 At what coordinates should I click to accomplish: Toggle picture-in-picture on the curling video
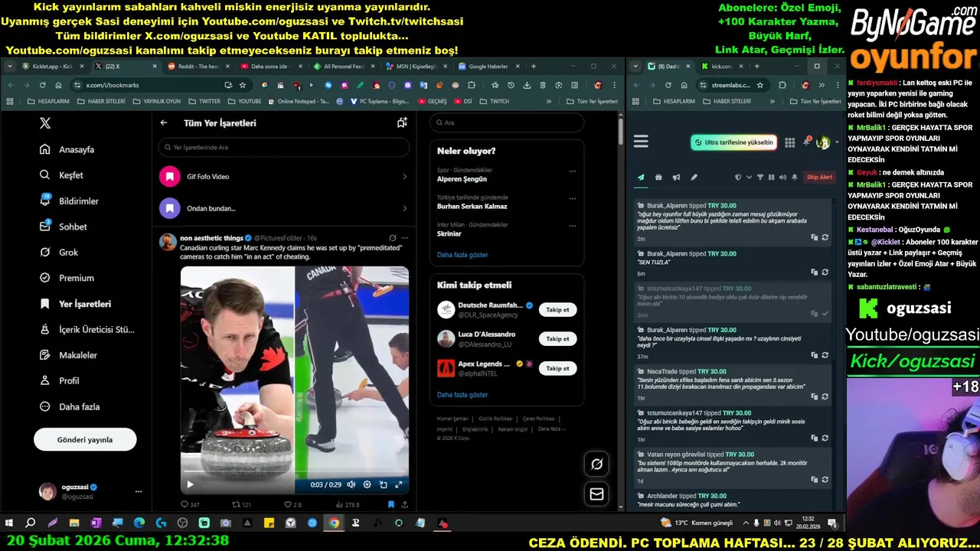pyautogui.click(x=383, y=484)
